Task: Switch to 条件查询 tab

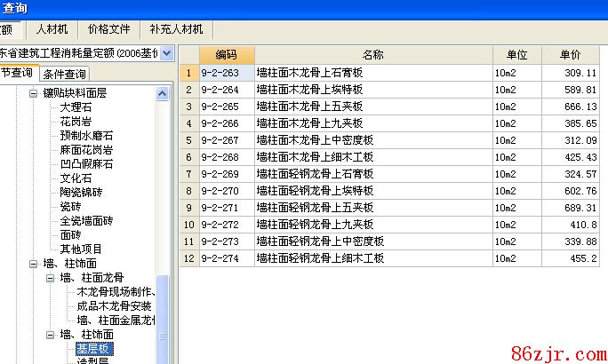Action: pos(64,74)
